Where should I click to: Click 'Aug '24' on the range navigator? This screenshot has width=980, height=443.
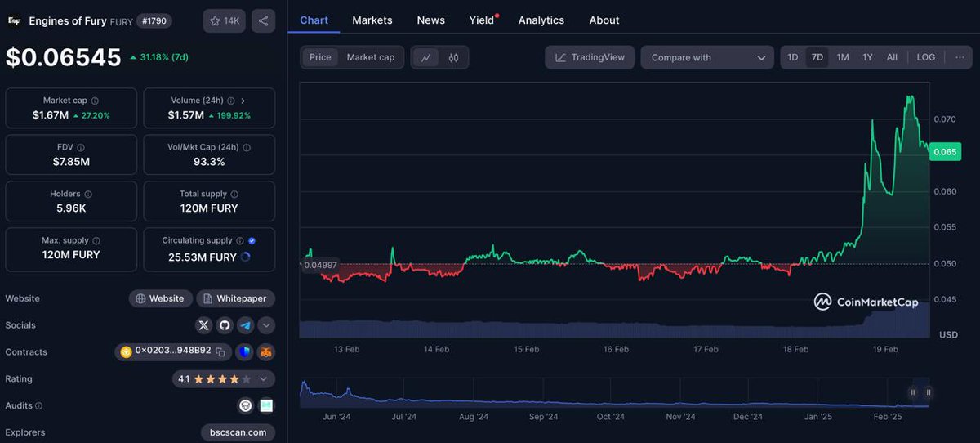(x=474, y=417)
